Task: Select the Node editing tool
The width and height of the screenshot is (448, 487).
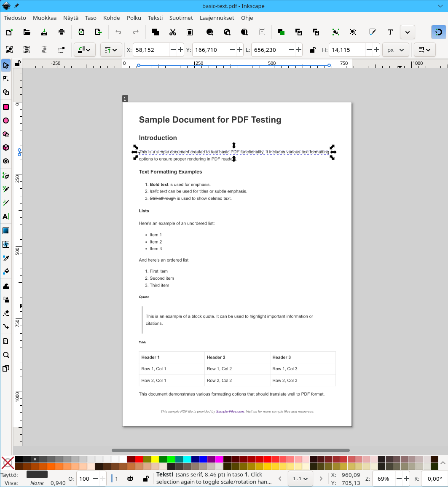Action: [6, 79]
